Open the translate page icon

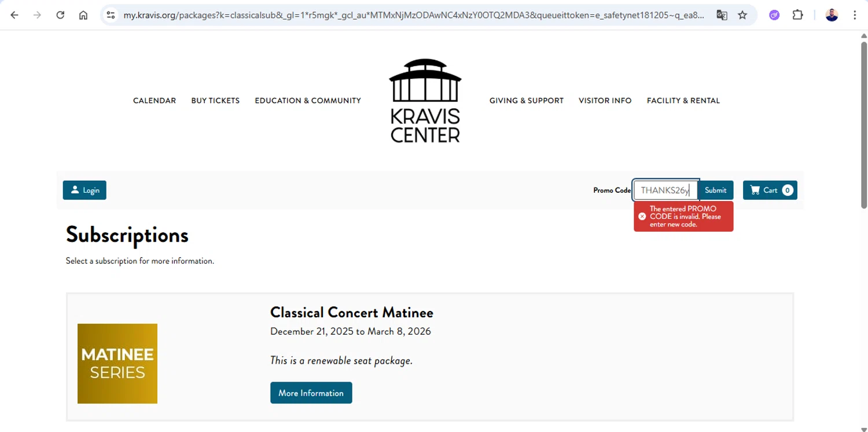click(x=722, y=15)
